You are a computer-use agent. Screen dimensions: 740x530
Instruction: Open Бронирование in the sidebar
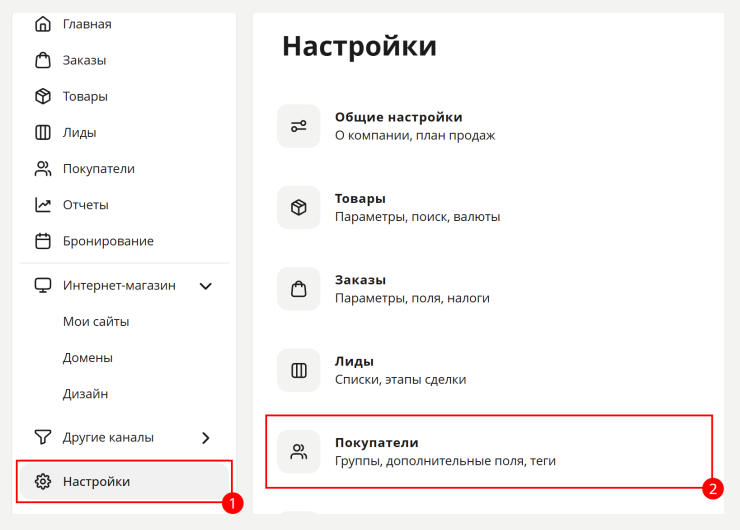[109, 241]
